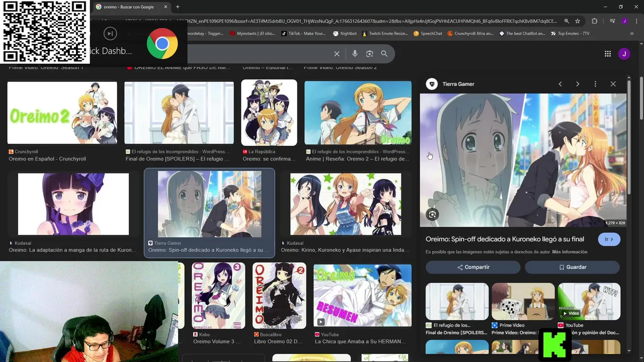Open Kudasai Kirino, Kuroneko y Ayase thumbnail
Image resolution: width=644 pixels, height=362 pixels.
[x=346, y=204]
